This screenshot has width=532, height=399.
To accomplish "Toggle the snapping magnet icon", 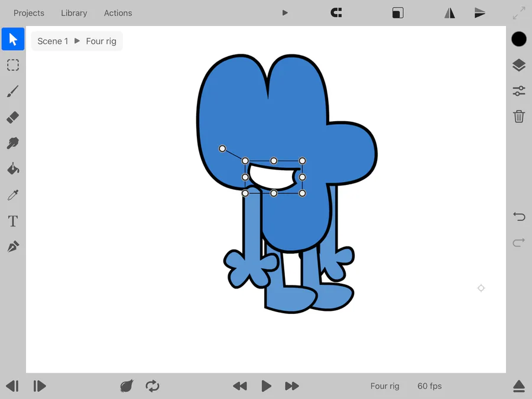I will click(x=336, y=13).
